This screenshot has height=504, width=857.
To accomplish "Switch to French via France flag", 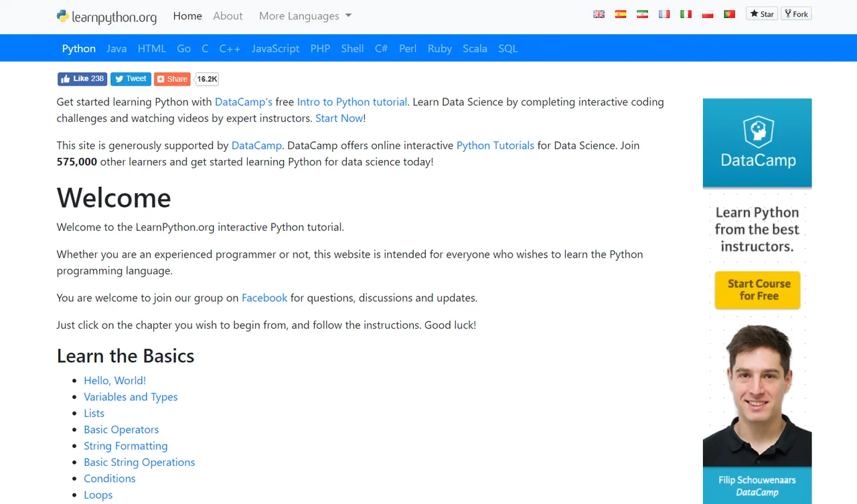I will (664, 14).
